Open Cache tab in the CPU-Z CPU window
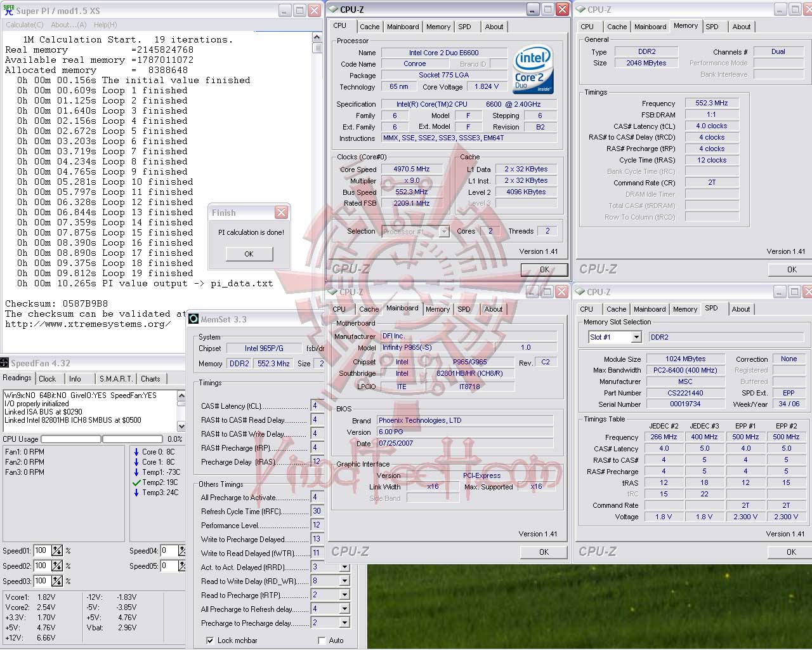This screenshot has height=650, width=812. point(370,27)
